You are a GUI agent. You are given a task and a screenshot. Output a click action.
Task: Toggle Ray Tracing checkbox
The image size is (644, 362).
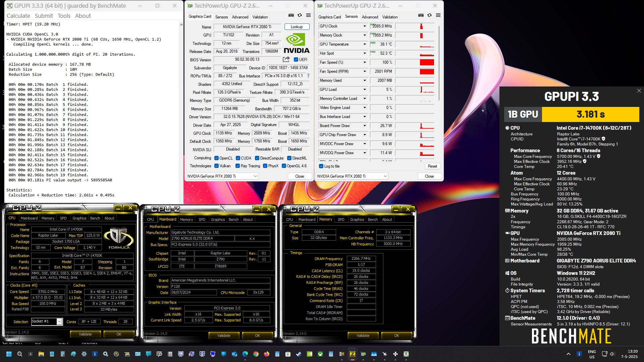point(237,166)
